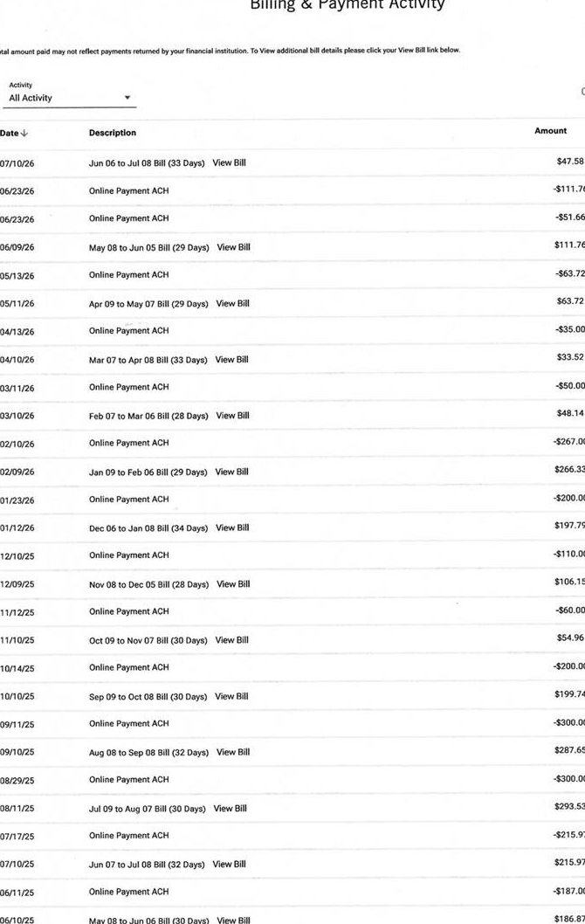Image resolution: width=585 pixels, height=924 pixels.
Task: View Bill for Jun 06 to Jul 08 (33 Days)
Action: (229, 162)
